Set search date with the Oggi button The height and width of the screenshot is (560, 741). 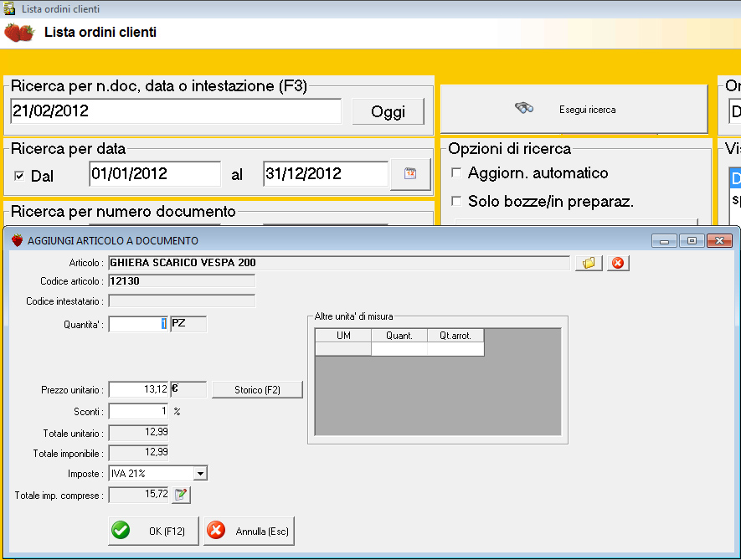point(388,111)
